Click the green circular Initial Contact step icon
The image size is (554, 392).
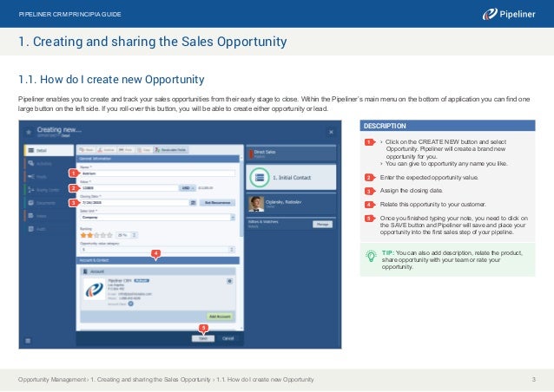260,177
